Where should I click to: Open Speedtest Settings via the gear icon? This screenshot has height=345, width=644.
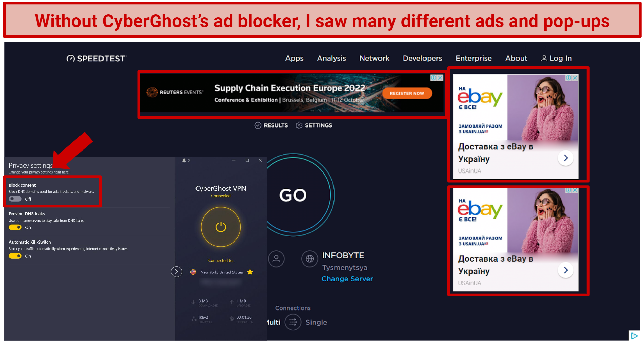point(299,125)
